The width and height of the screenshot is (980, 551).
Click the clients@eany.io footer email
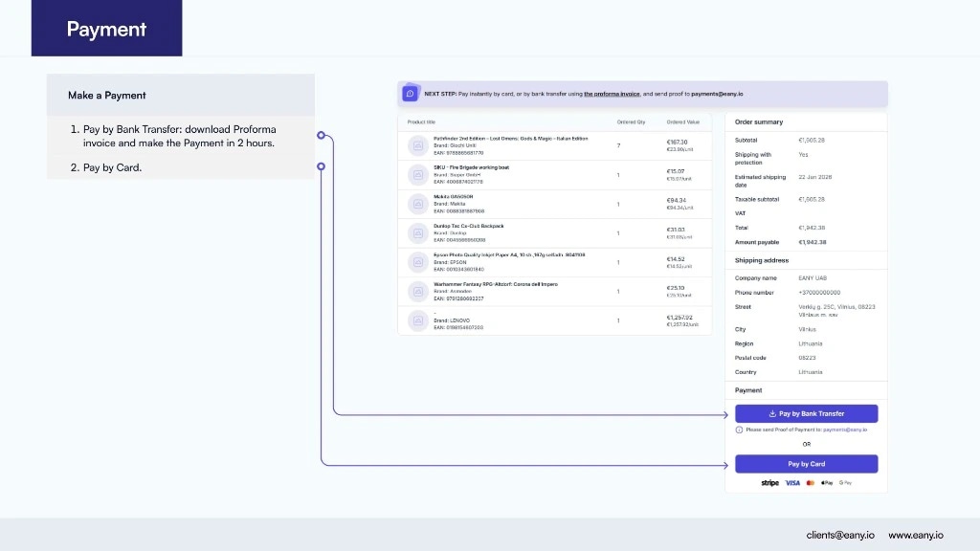840,536
